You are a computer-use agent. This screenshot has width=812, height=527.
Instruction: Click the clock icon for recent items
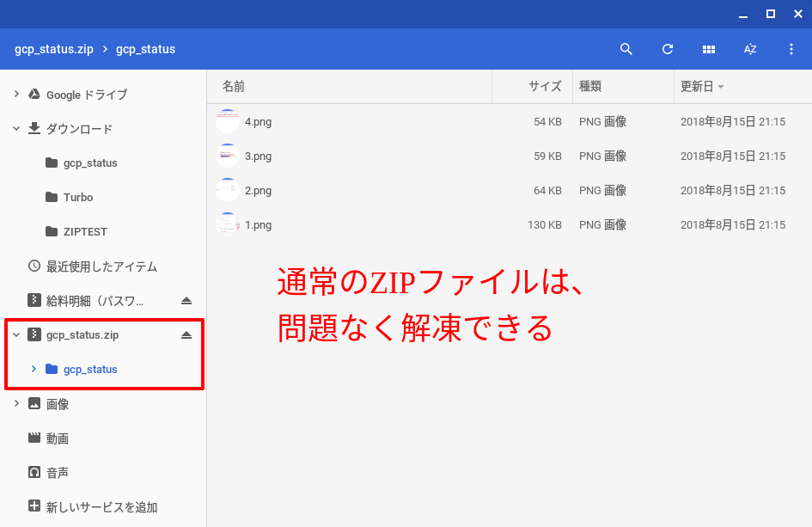point(34,267)
